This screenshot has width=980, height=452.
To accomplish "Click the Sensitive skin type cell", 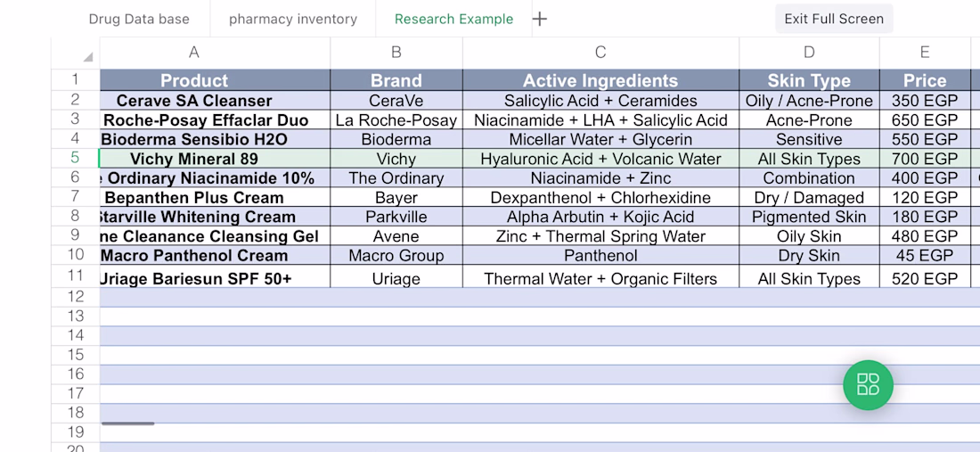I will click(809, 139).
